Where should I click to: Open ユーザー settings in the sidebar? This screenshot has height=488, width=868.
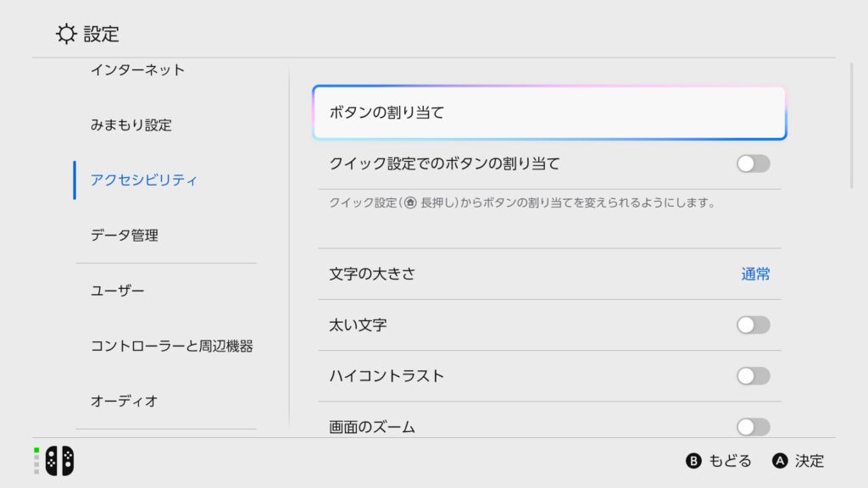coord(118,291)
